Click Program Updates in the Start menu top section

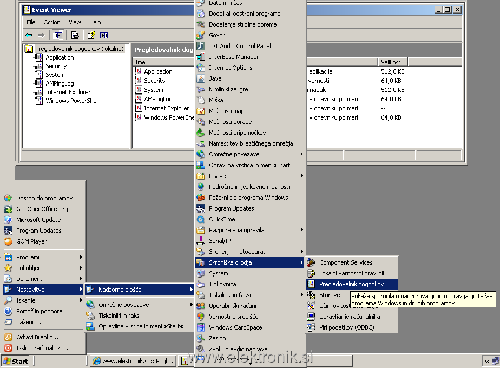coord(44,230)
